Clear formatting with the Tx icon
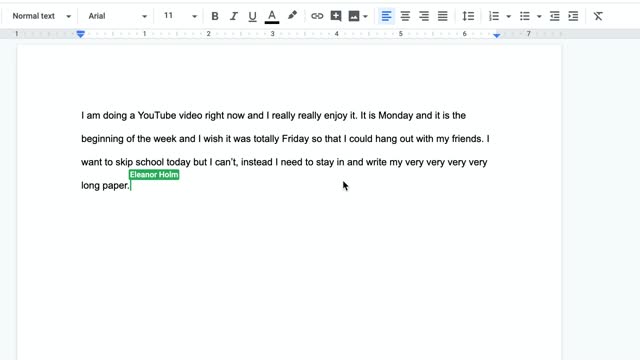The image size is (640, 360). click(x=598, y=16)
